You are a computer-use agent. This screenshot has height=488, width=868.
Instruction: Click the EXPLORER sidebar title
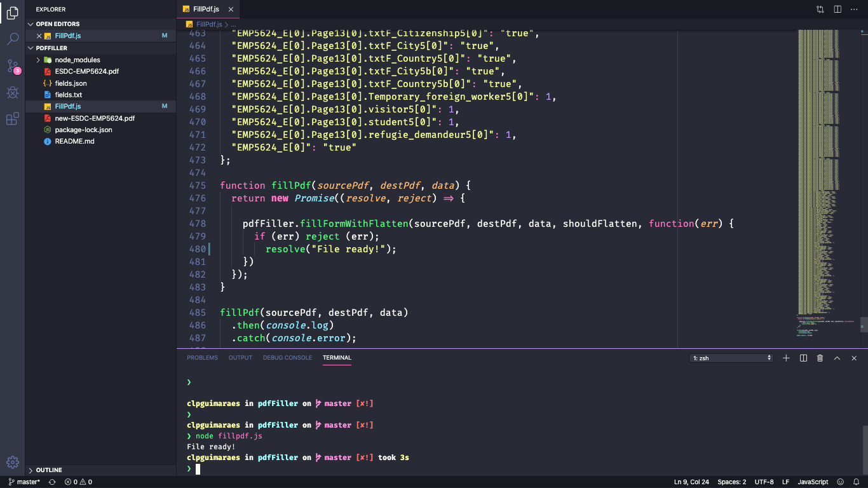pyautogui.click(x=51, y=10)
